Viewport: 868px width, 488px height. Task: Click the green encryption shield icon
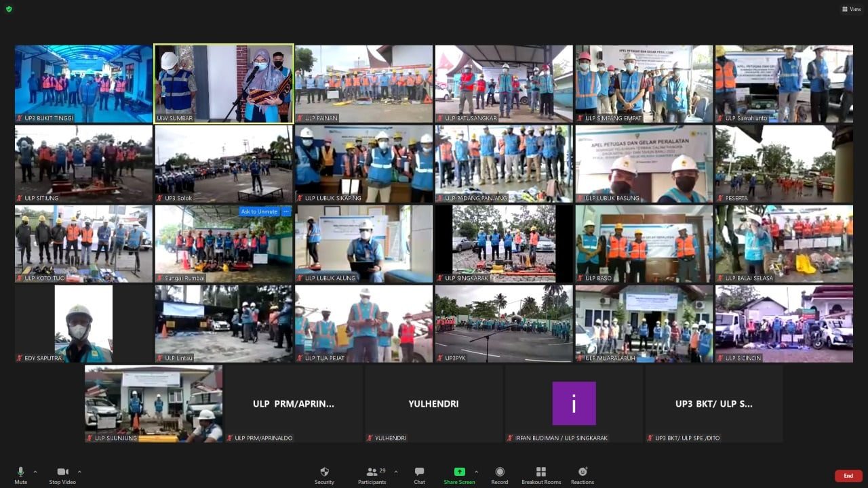pyautogui.click(x=9, y=9)
